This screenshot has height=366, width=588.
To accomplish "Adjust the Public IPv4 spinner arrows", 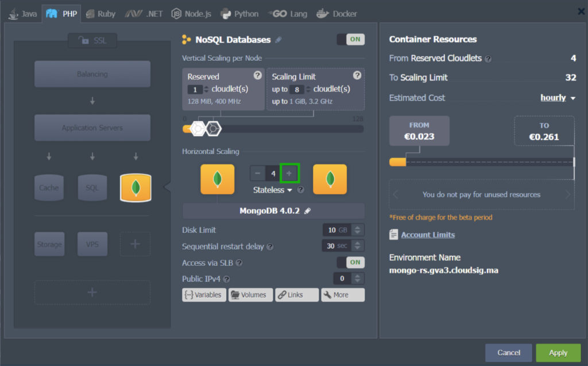I will pyautogui.click(x=358, y=278).
